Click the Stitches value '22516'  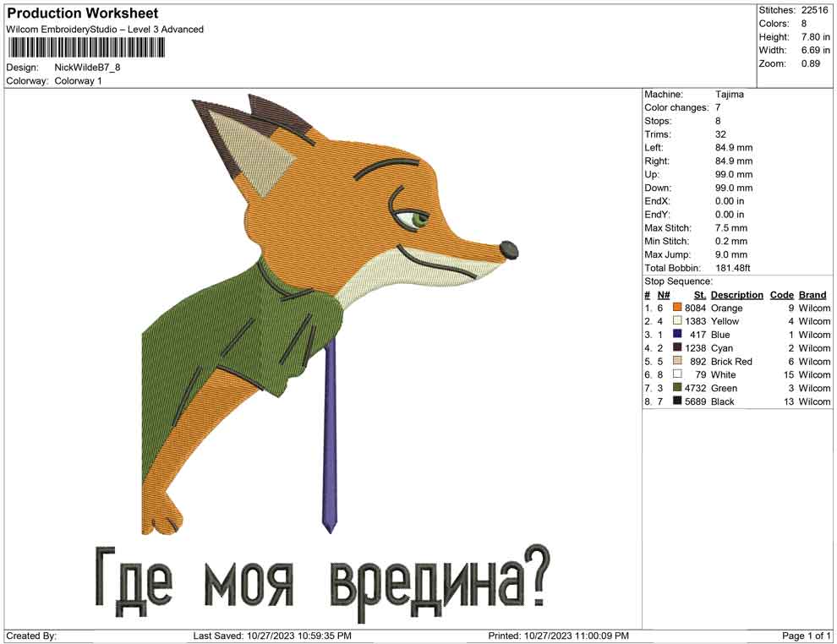815,10
